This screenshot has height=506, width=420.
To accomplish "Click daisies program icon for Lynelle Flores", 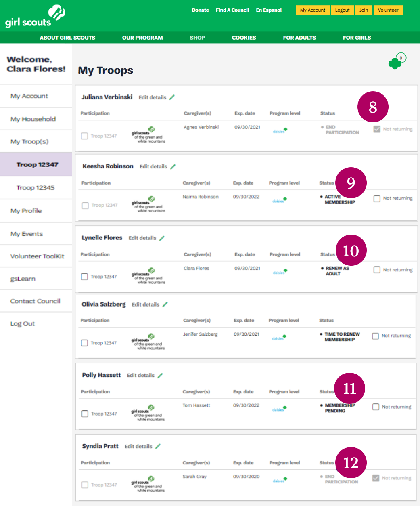I will [280, 271].
